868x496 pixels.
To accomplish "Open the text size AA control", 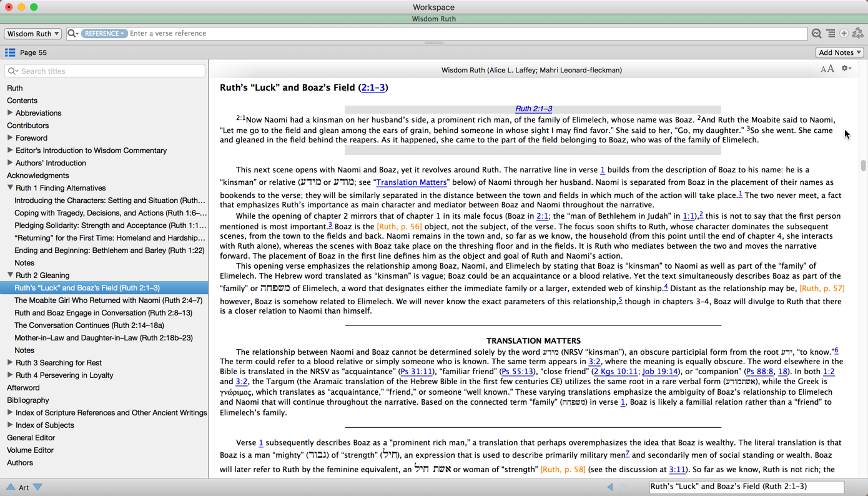I will tap(827, 69).
